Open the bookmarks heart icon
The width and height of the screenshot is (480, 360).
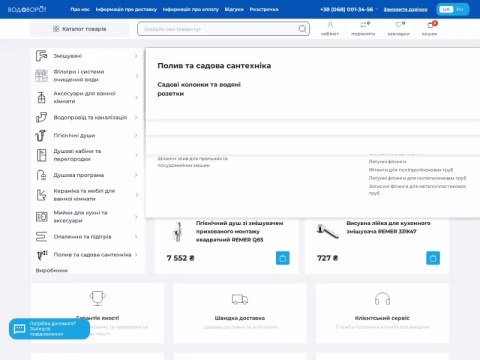399,25
